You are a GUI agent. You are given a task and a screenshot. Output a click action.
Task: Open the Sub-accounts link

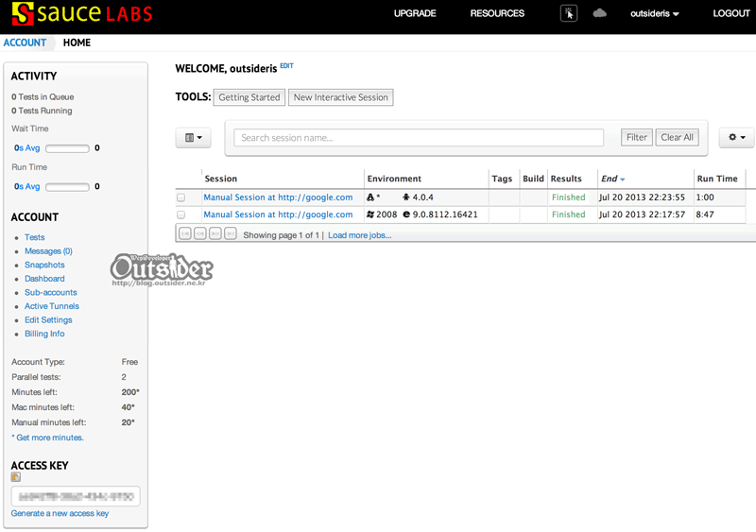coord(51,292)
